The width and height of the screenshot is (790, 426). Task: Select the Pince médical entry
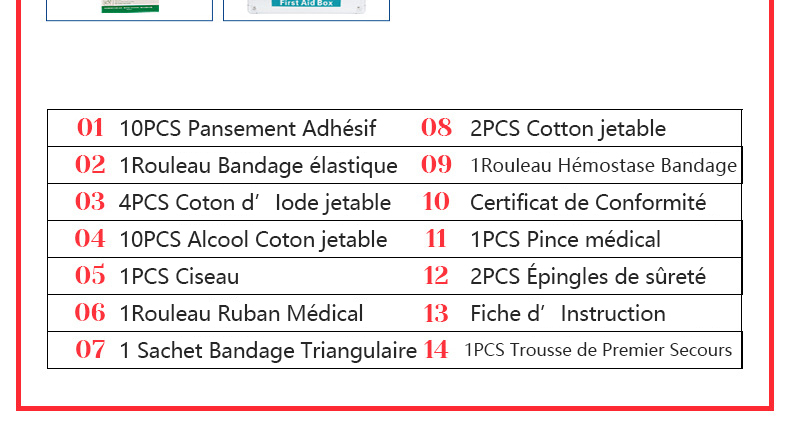tap(565, 239)
